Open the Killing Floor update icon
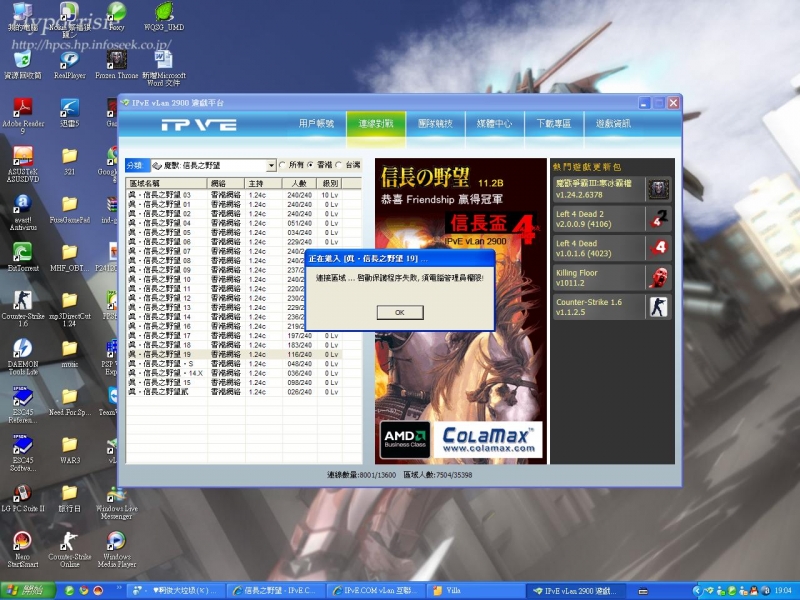 (x=657, y=277)
